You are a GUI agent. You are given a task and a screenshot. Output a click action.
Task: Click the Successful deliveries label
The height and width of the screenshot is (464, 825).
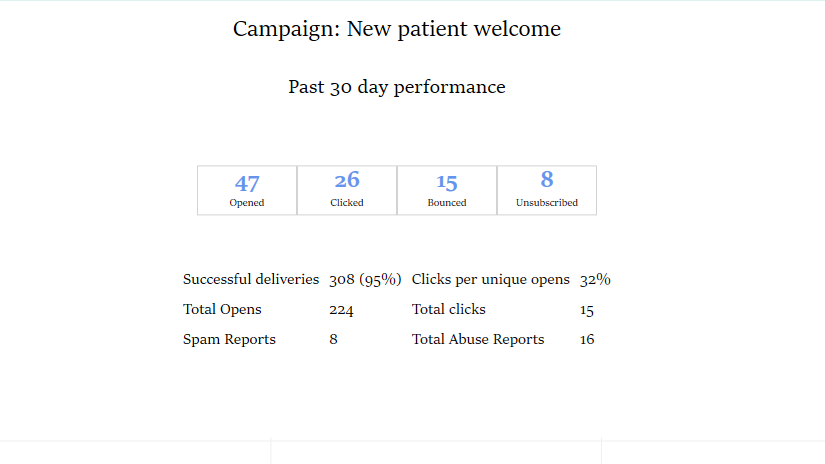[x=251, y=279]
